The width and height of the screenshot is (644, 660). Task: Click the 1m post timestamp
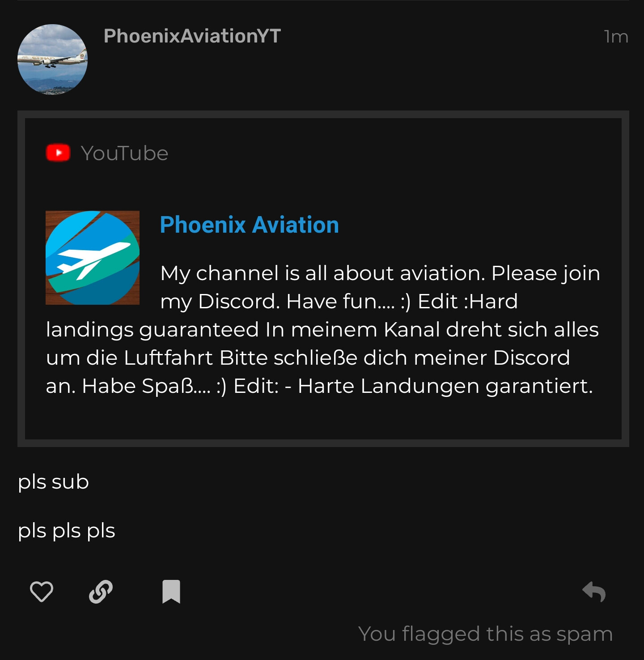point(616,37)
